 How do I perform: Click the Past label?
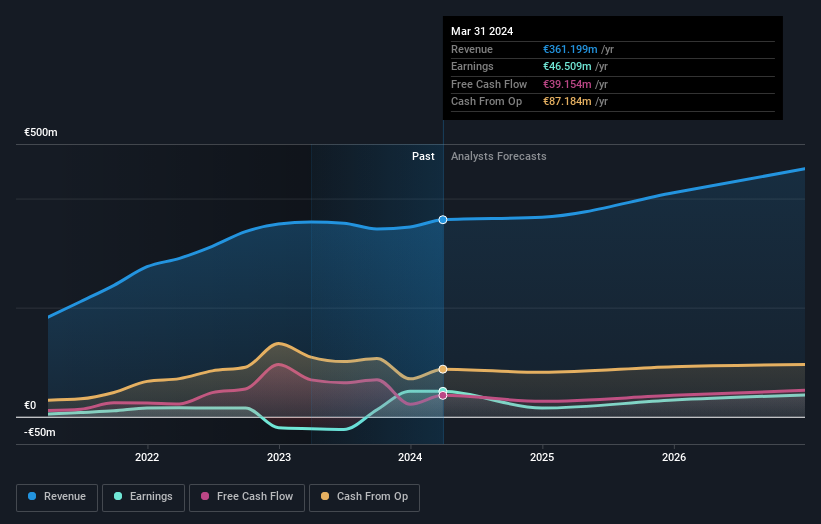[423, 157]
